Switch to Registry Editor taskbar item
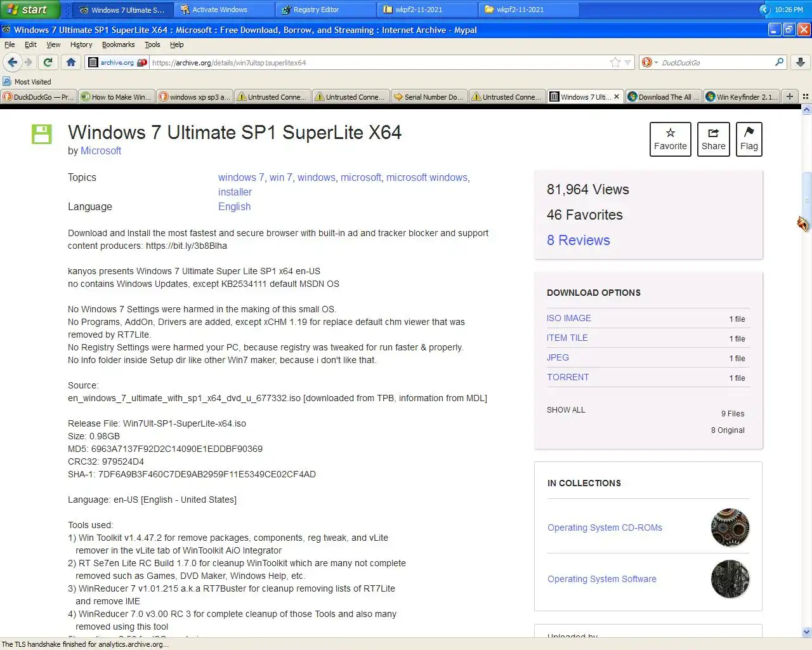The width and height of the screenshot is (812, 650). [x=325, y=10]
